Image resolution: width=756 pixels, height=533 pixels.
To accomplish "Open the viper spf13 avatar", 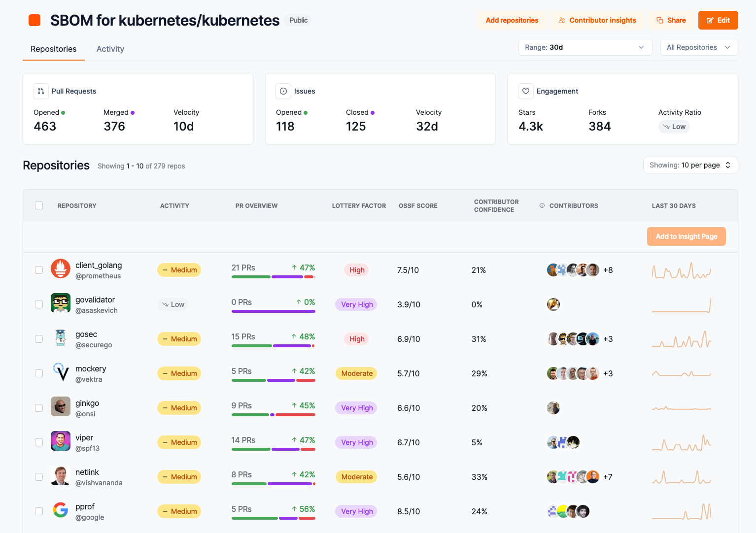I will pos(61,441).
